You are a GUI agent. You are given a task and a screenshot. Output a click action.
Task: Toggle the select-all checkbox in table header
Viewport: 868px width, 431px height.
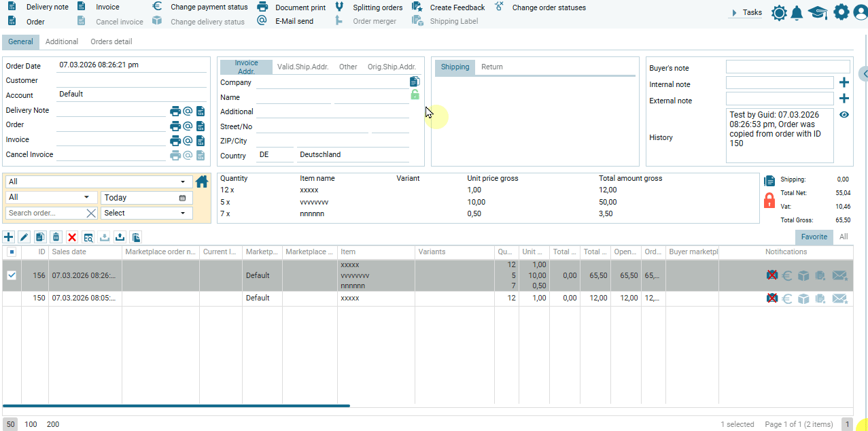click(x=12, y=252)
